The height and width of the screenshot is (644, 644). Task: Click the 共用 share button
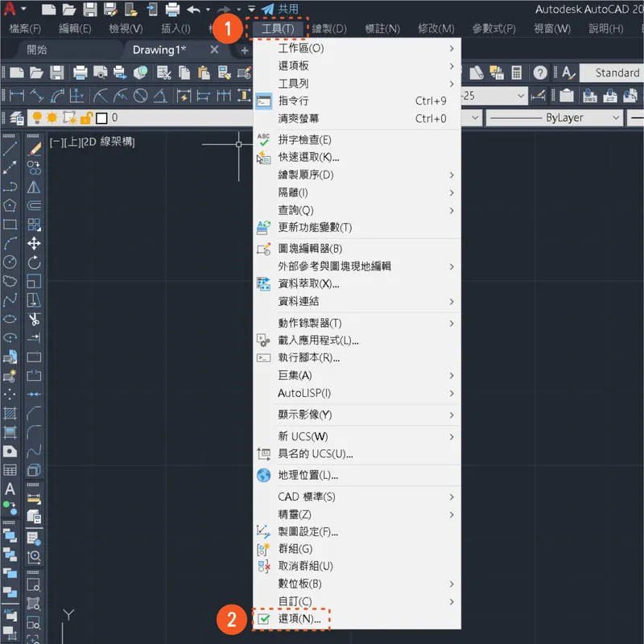tap(280, 9)
